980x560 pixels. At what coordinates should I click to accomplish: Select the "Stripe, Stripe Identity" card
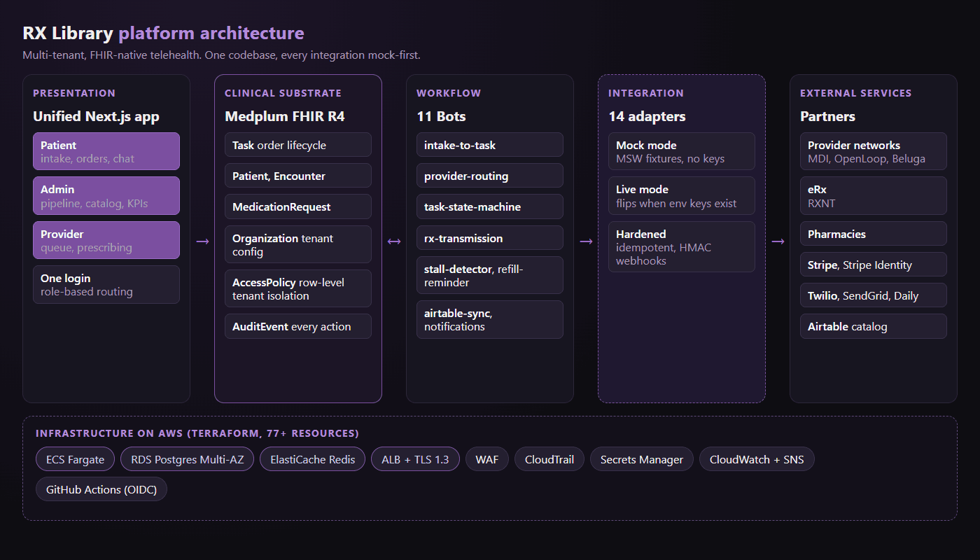874,265
